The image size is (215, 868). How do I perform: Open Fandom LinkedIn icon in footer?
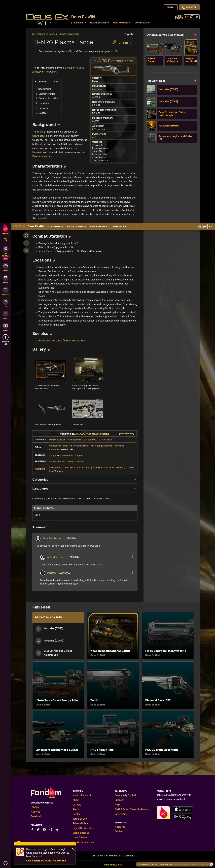click(56, 830)
